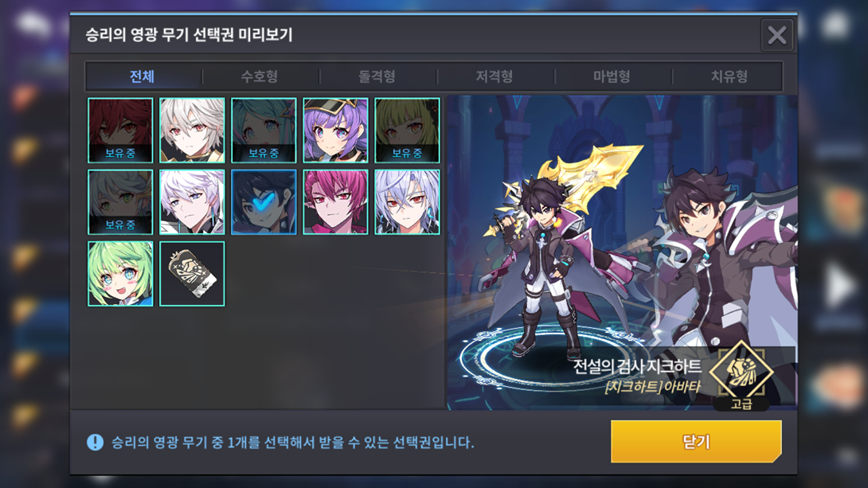Select the dark ticket item icon
This screenshot has width=868, height=488.
[x=192, y=273]
